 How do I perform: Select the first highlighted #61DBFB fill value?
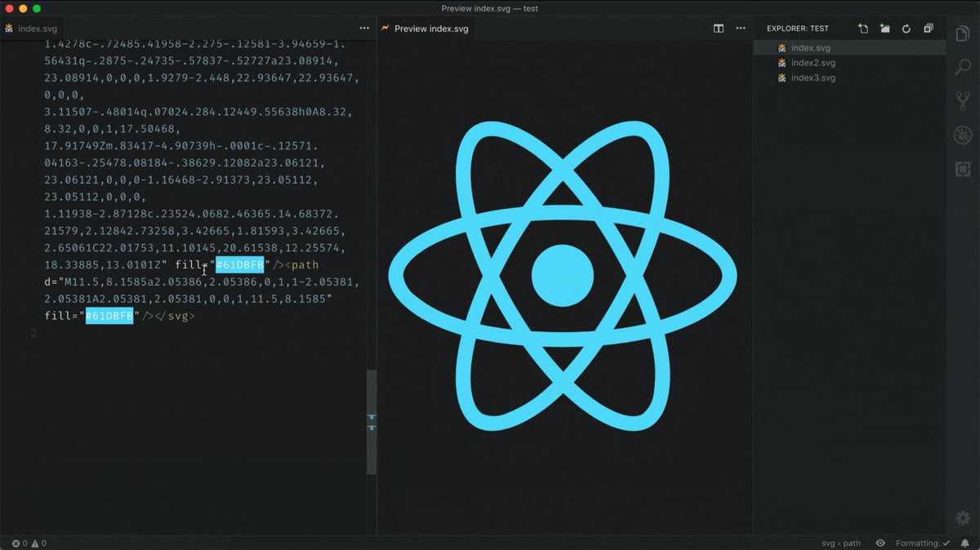[240, 265]
